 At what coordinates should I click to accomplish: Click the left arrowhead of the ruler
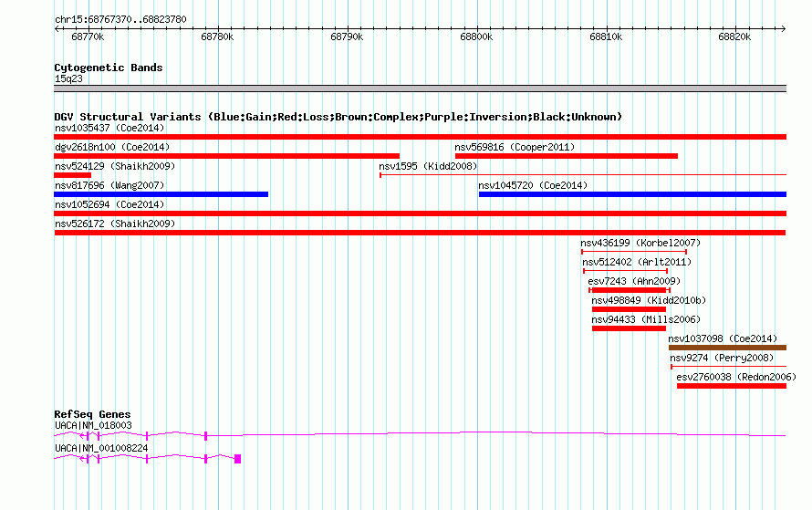click(57, 28)
